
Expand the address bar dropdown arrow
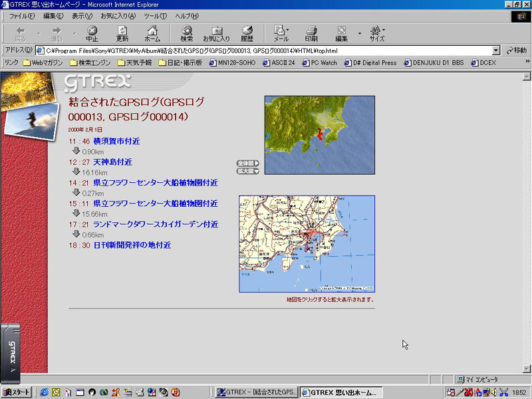coord(496,51)
